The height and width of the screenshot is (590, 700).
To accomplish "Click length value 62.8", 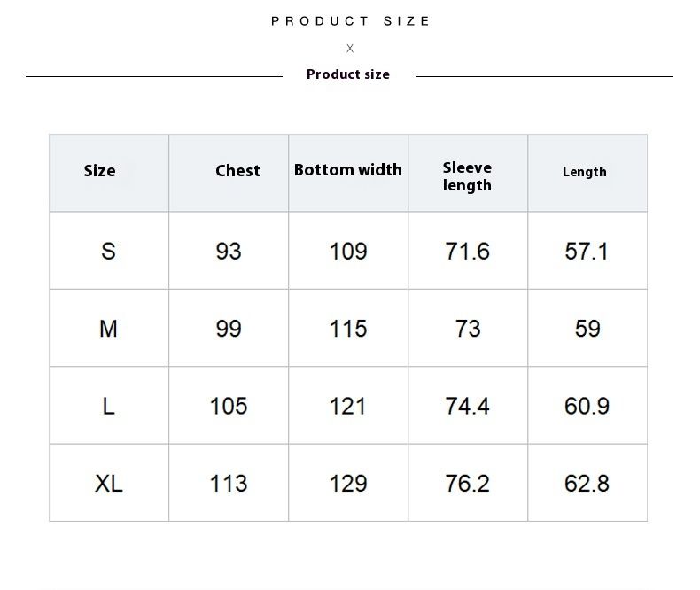I will (587, 484).
